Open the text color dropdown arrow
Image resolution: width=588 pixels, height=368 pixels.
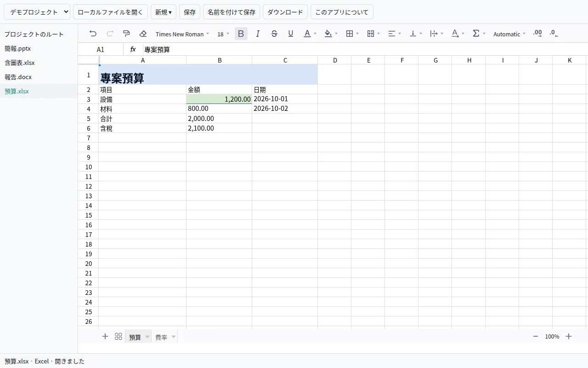pos(315,34)
